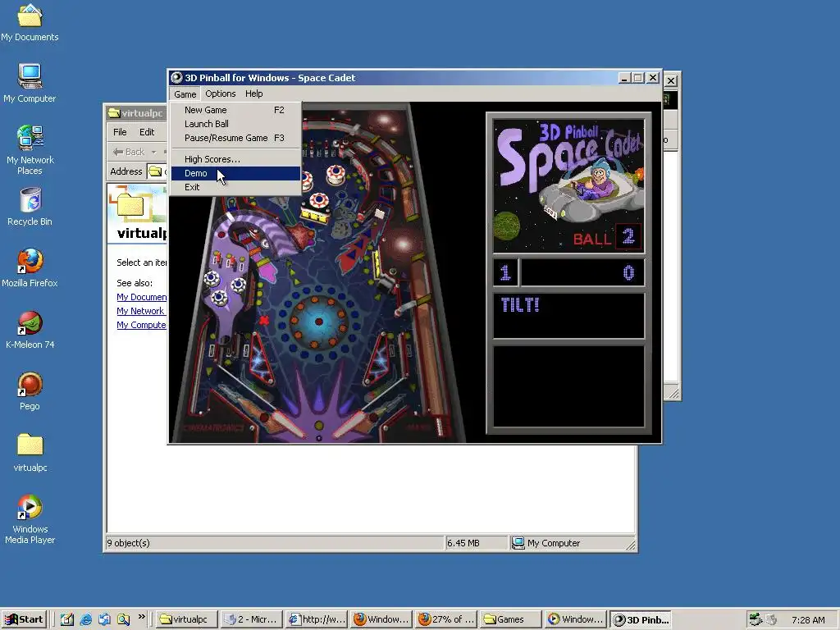Switch to 3D Pinb... taskbar button

coord(641,619)
